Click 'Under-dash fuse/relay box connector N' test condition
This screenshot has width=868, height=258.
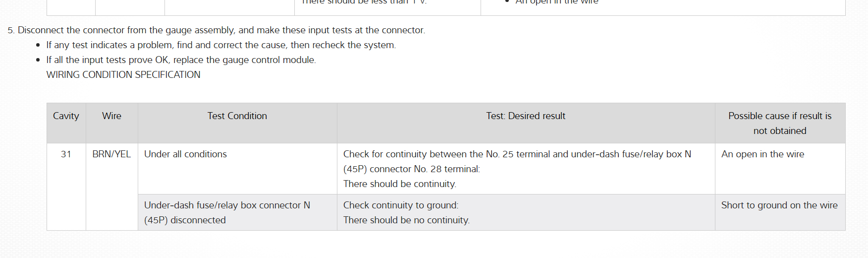[227, 205]
